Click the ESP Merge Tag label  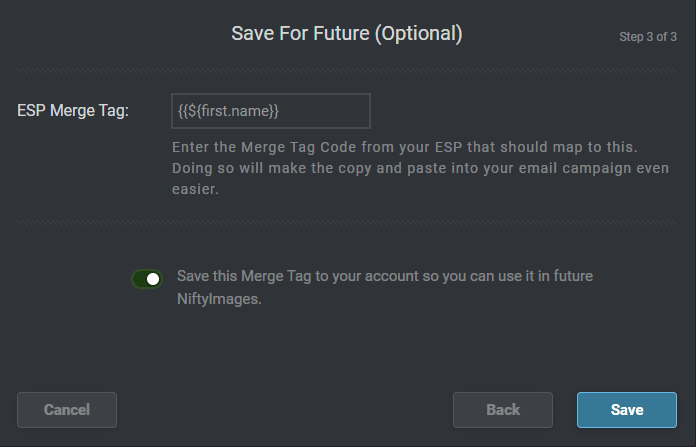73,111
